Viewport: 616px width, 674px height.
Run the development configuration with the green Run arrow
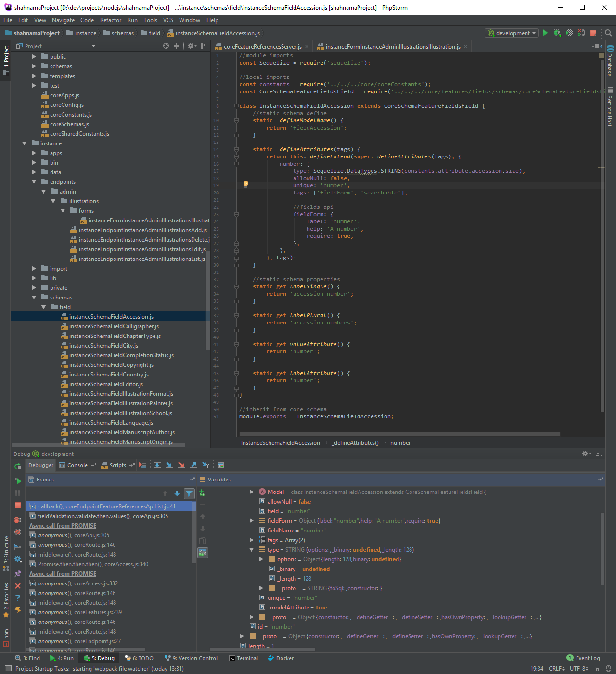544,33
